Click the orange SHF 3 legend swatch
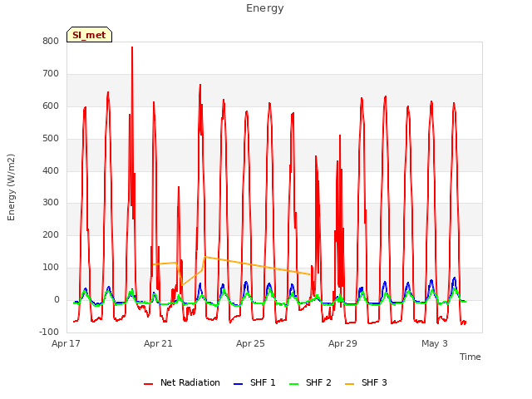 (x=349, y=384)
